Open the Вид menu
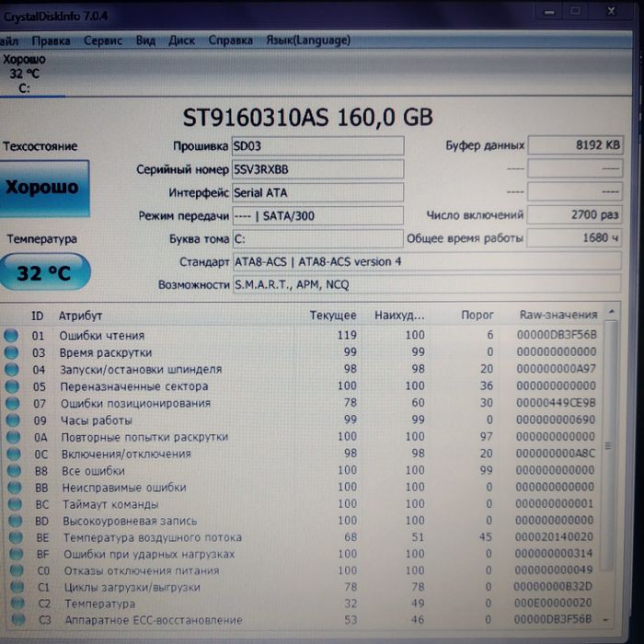 click(x=145, y=40)
